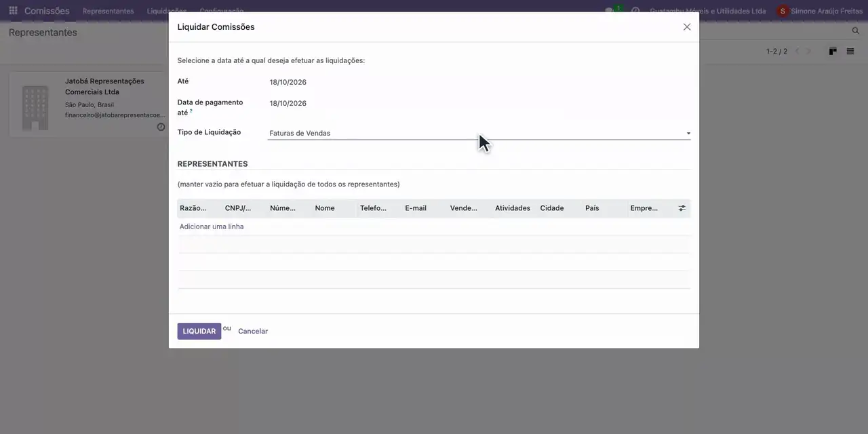Open optional columns settings icon

[x=682, y=208]
